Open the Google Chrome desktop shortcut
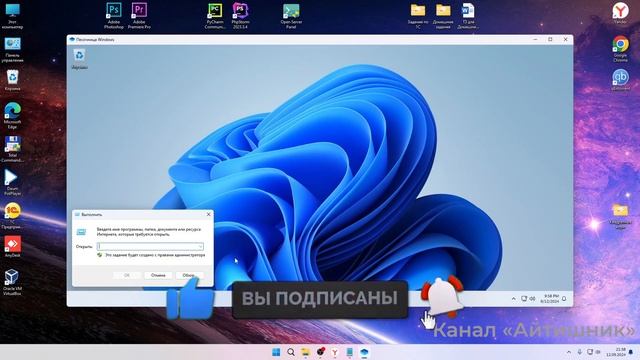Viewport: 640px width, 360px height. pyautogui.click(x=620, y=49)
